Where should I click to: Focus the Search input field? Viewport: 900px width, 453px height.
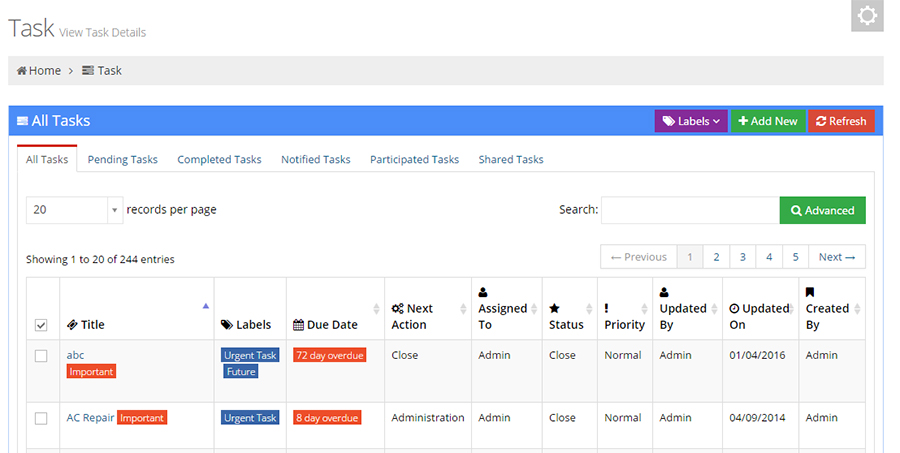690,210
